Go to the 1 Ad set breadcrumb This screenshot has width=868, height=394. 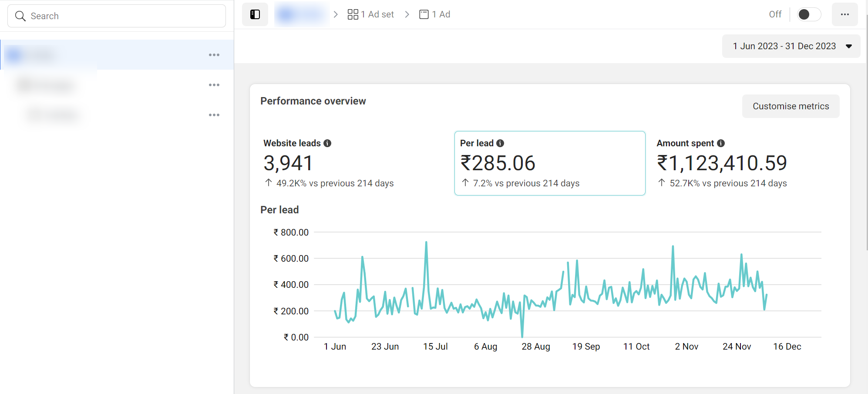[x=371, y=14]
